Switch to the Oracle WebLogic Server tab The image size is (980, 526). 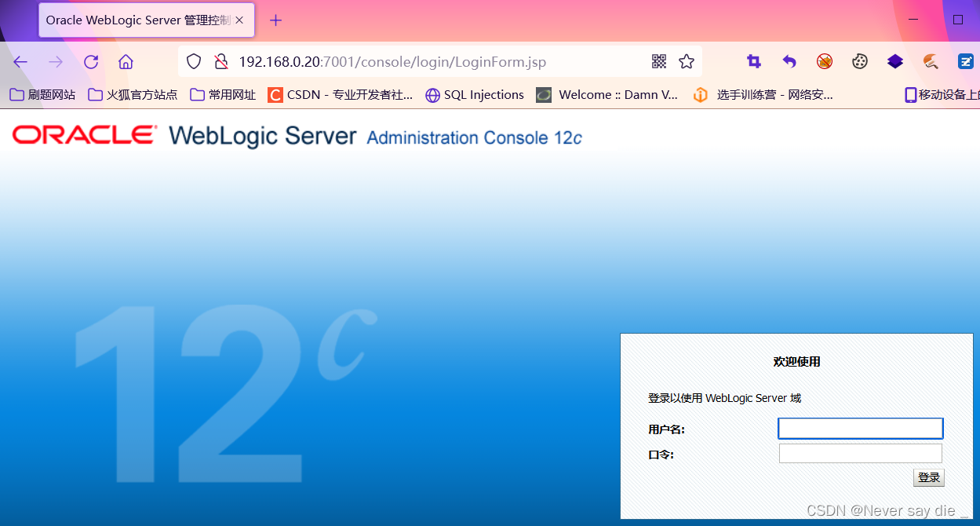pos(137,20)
